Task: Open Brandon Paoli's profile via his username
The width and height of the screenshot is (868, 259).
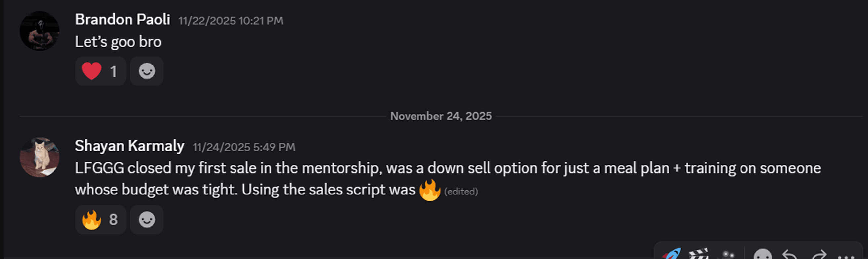Action: (123, 19)
